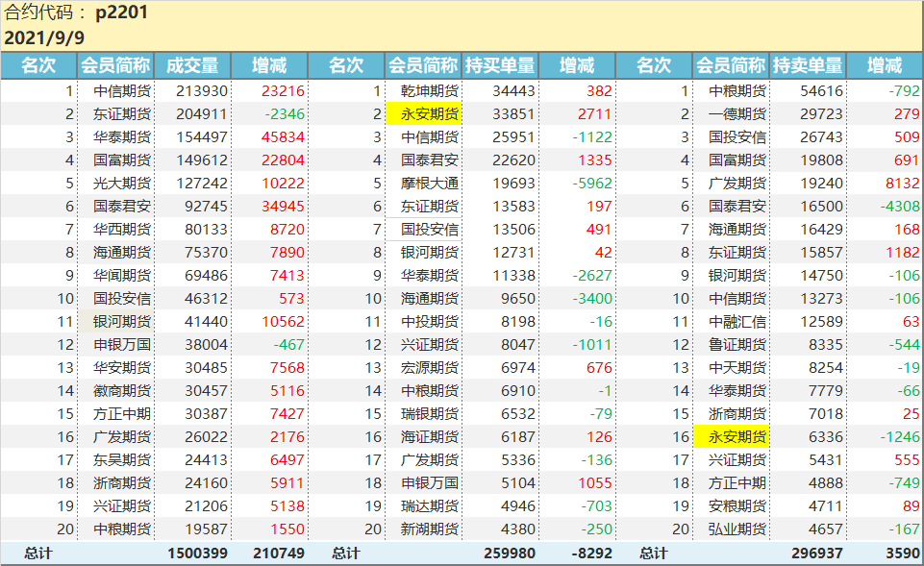Viewport: 924px width, 566px height.
Task: Select the 瑞达期货 cell
Action: 430,505
